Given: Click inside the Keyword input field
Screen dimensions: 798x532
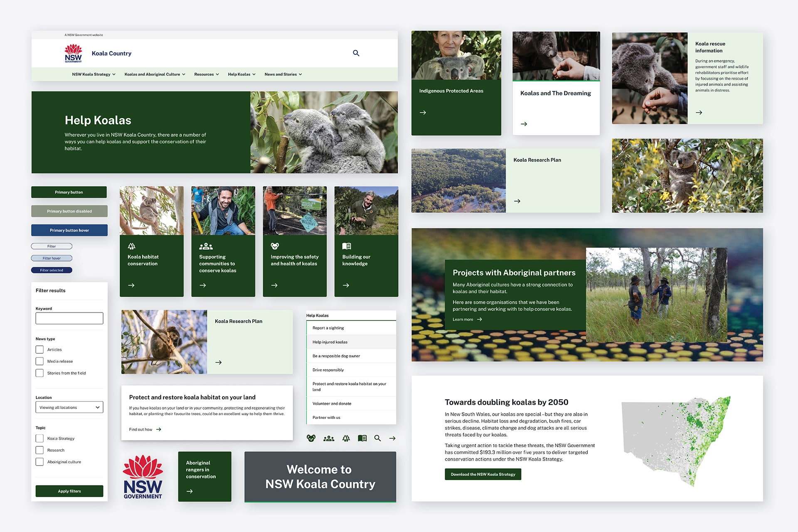Looking at the screenshot, I should click(x=69, y=318).
